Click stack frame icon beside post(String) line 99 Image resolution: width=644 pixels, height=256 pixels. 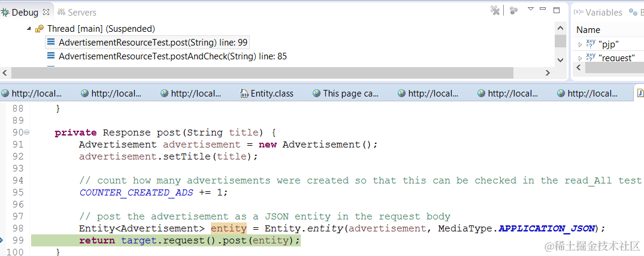(51, 42)
